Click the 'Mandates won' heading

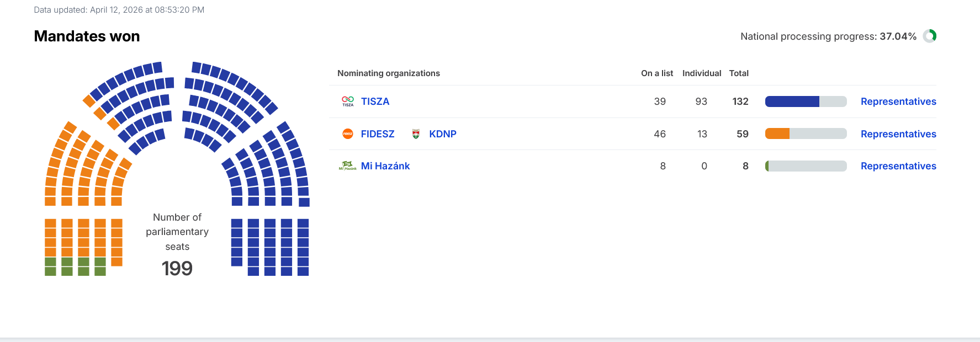(x=87, y=36)
